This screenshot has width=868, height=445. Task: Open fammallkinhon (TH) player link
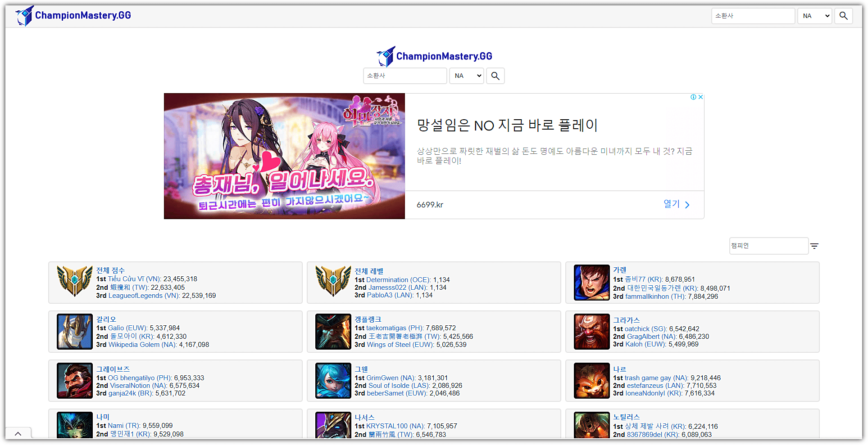coord(656,297)
